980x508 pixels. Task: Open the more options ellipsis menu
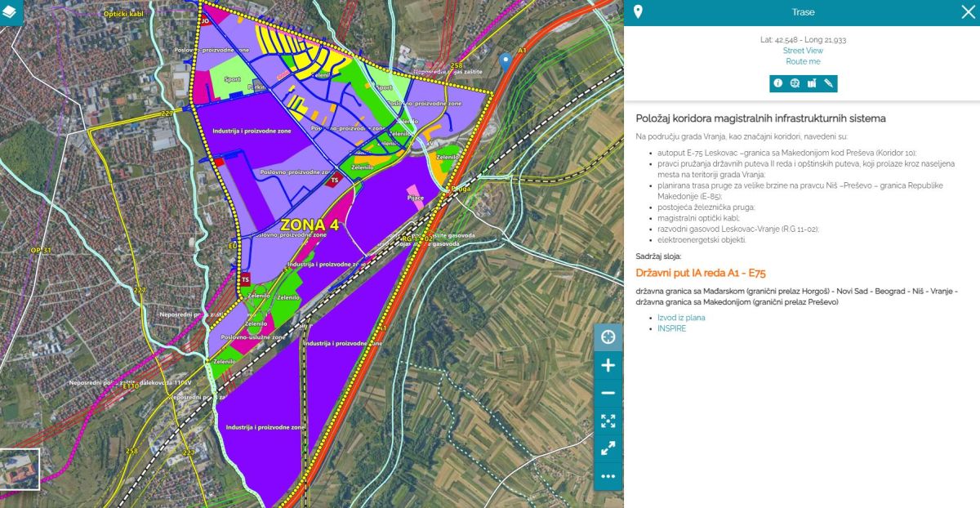[x=608, y=475]
